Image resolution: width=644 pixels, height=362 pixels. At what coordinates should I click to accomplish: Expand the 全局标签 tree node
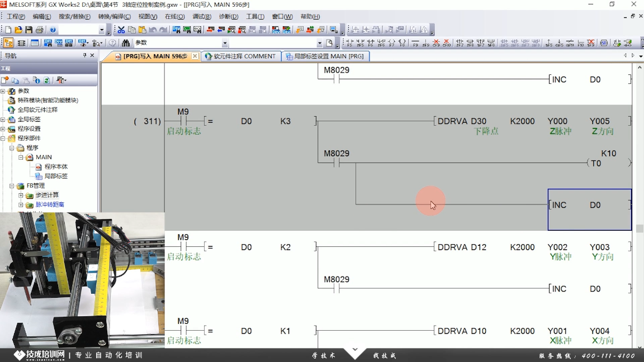pyautogui.click(x=3, y=120)
